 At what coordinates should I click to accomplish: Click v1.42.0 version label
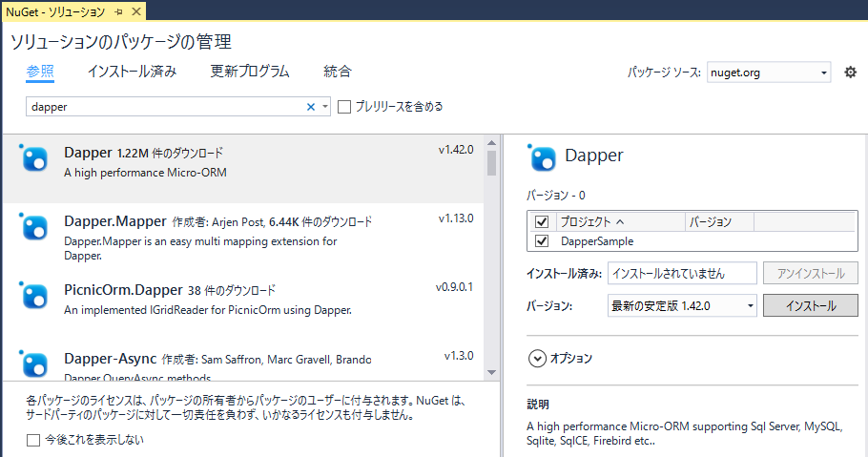(456, 150)
